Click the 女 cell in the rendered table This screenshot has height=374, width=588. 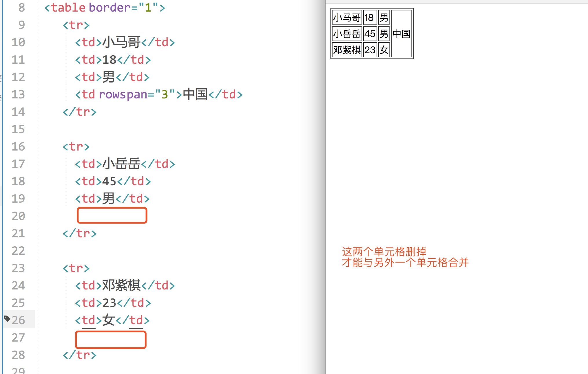coord(384,50)
